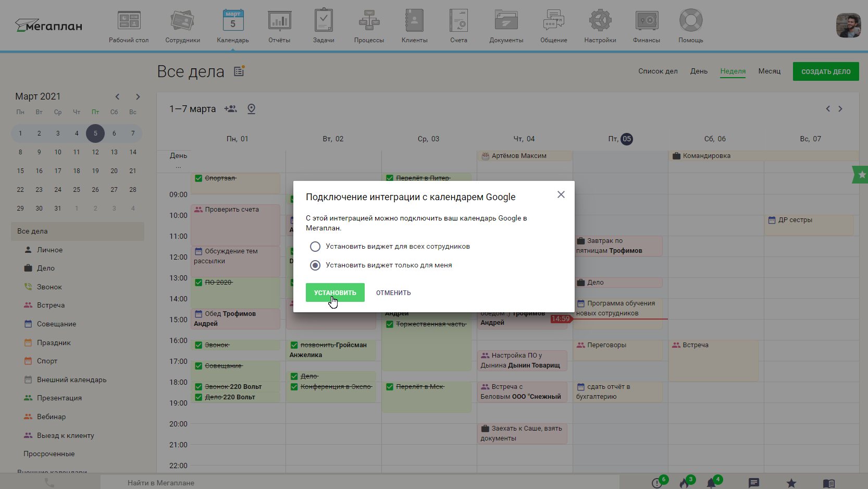This screenshot has height=489, width=868.
Task: Open favorites star in bottom bar
Action: pos(791,483)
